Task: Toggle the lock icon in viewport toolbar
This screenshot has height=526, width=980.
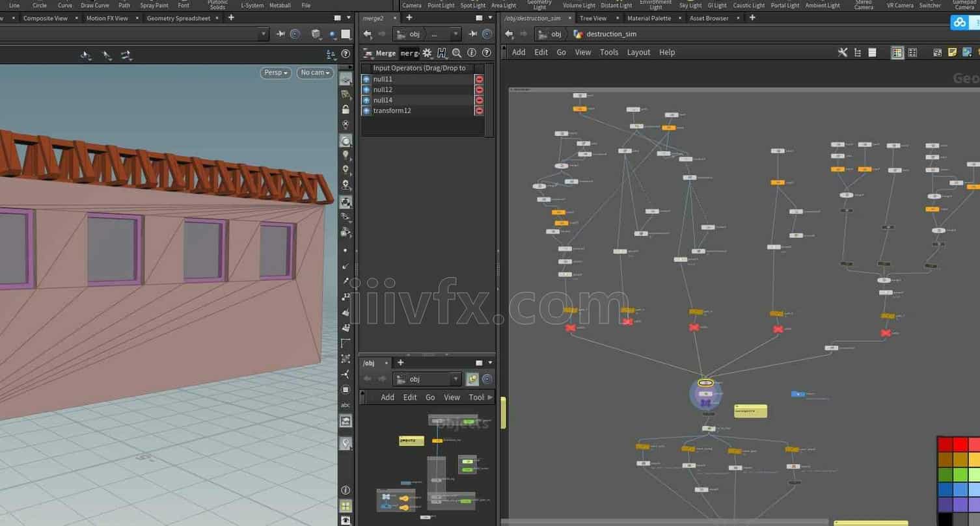Action: click(x=346, y=109)
